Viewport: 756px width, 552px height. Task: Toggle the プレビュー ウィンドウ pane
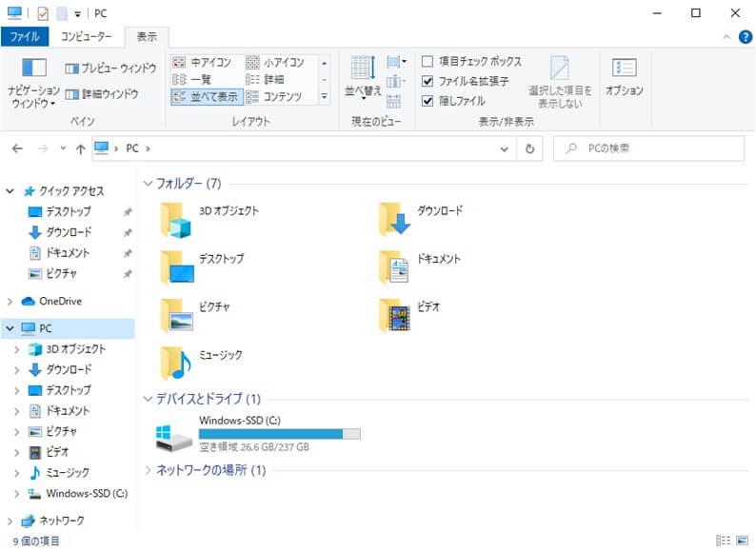click(110, 69)
